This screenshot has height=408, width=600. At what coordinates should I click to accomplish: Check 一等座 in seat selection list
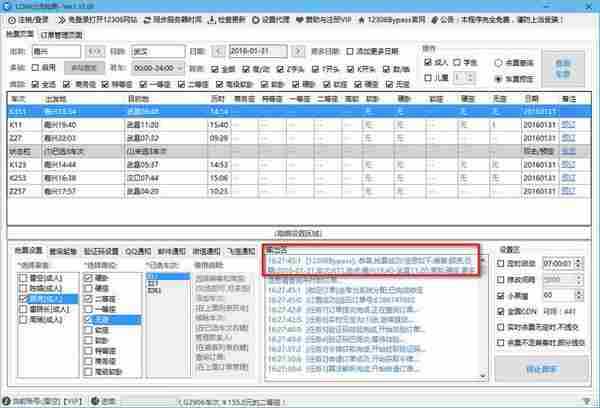point(88,309)
